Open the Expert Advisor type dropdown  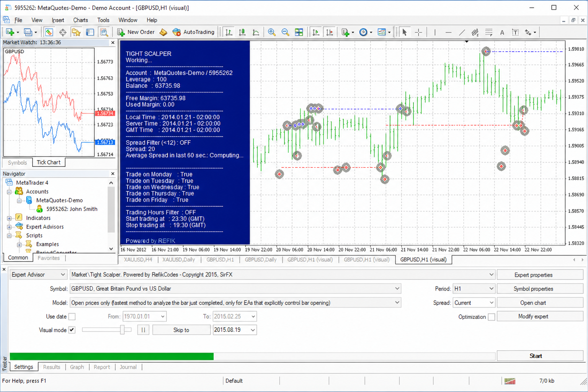pyautogui.click(x=38, y=274)
